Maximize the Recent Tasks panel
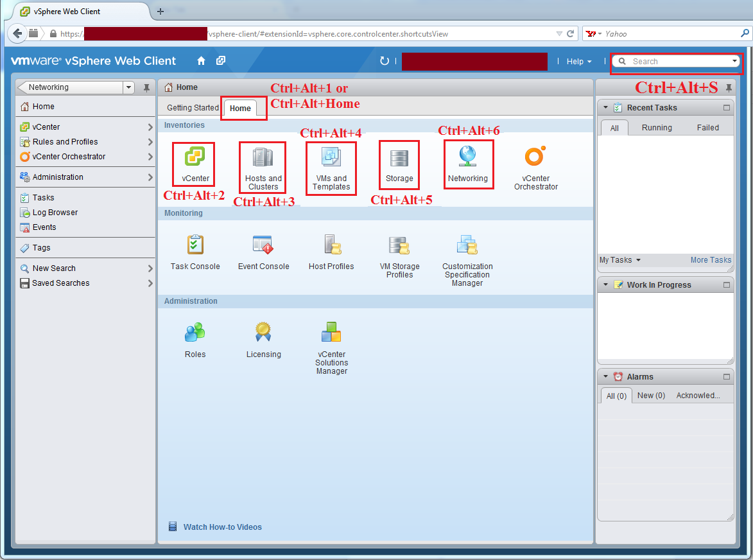Viewport: 753px width, 560px height. coord(727,108)
